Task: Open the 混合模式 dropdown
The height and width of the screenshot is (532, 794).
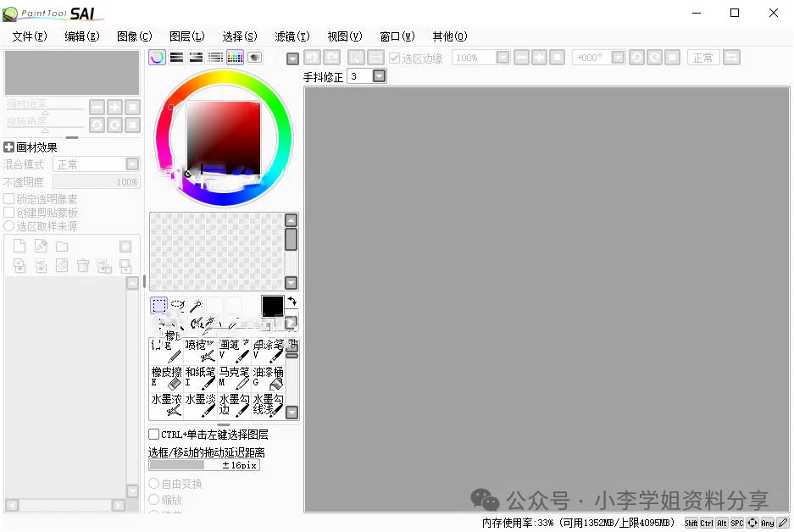Action: pyautogui.click(x=132, y=164)
